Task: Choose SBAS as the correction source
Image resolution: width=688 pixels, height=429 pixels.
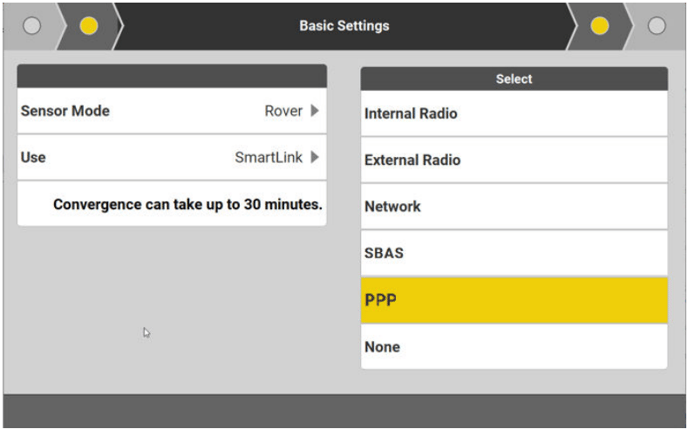Action: (513, 253)
